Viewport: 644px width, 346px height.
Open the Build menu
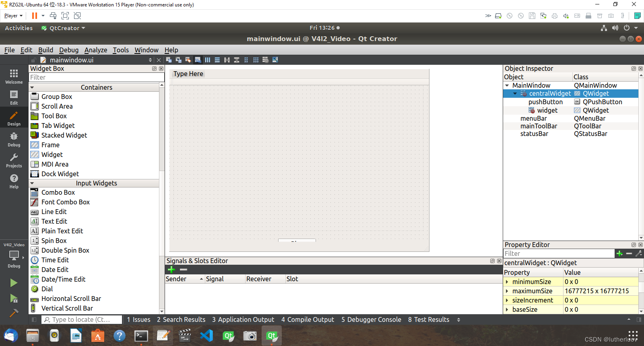[45, 50]
